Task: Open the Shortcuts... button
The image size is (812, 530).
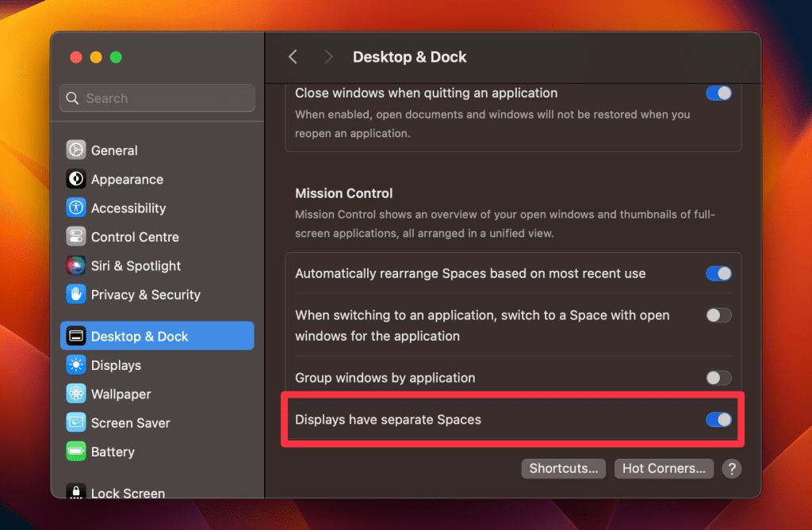Action: [x=564, y=468]
